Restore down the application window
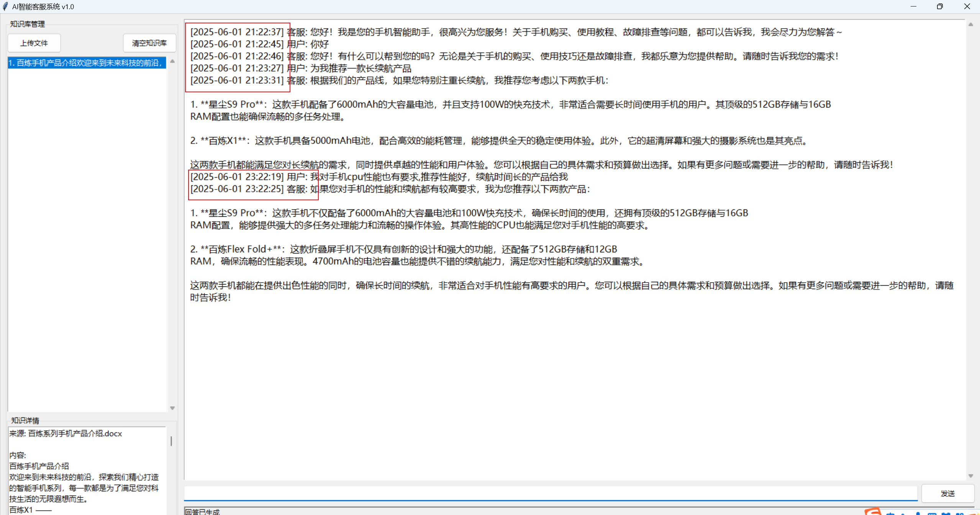The height and width of the screenshot is (515, 980). pos(940,7)
